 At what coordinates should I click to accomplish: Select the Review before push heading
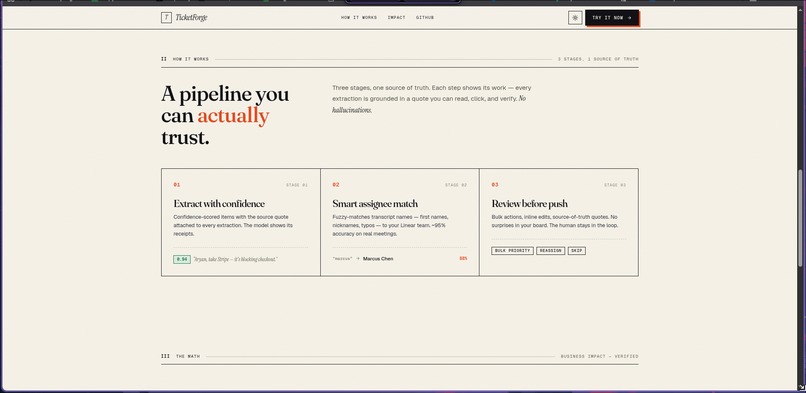(x=529, y=204)
